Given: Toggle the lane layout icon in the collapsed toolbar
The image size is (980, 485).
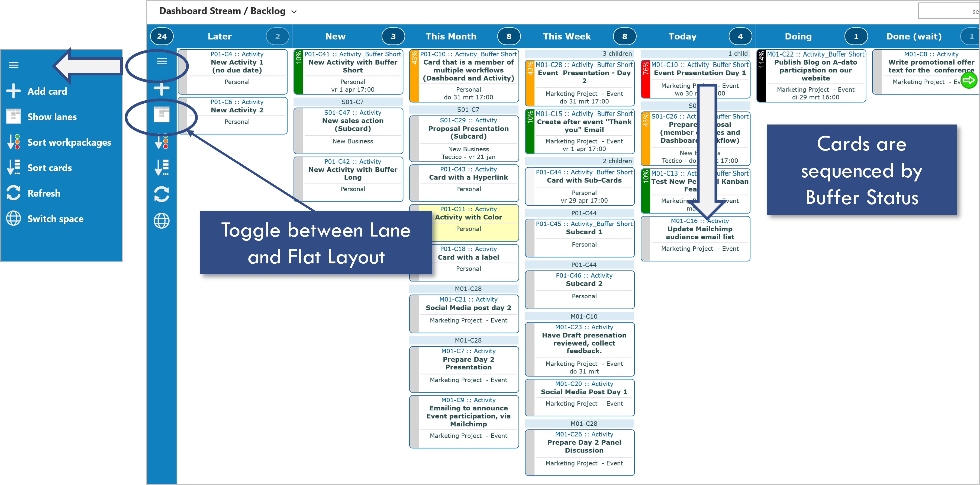Looking at the screenshot, I should [x=162, y=114].
